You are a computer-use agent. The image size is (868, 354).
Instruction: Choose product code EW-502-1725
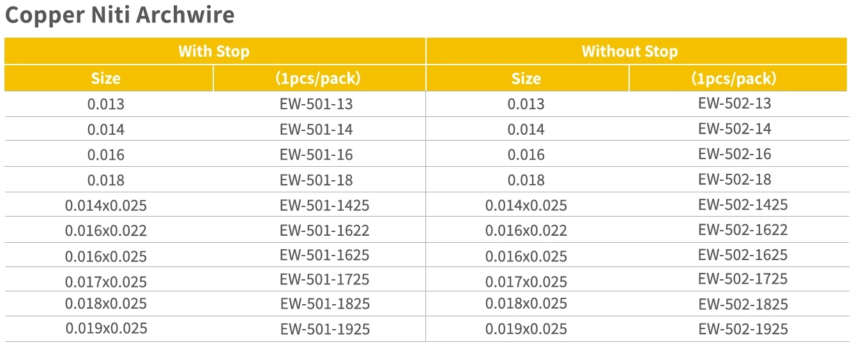[743, 279]
